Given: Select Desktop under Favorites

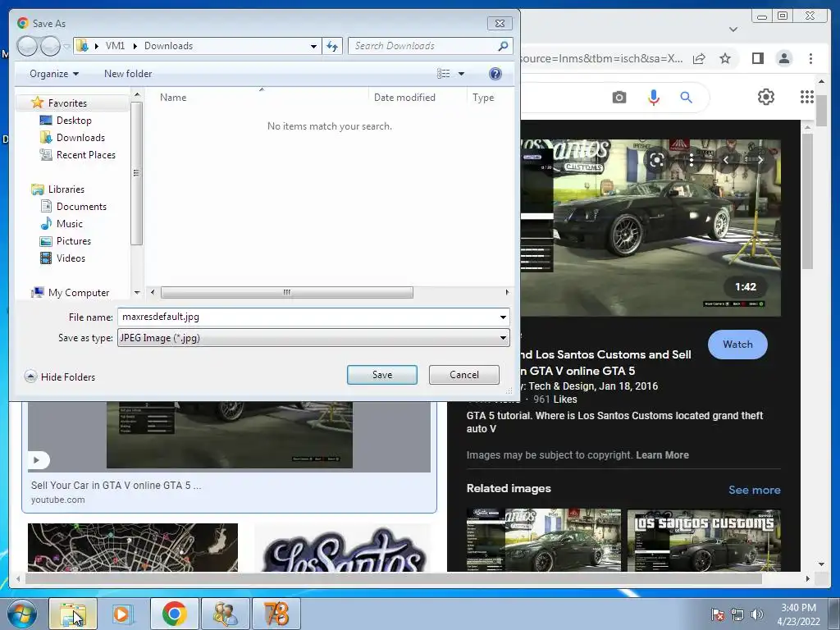Looking at the screenshot, I should [74, 121].
